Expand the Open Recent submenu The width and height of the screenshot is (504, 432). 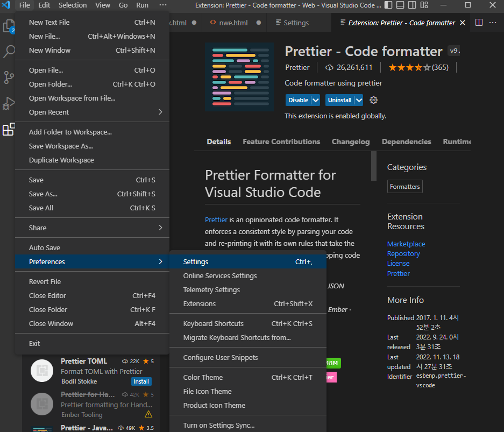[x=93, y=112]
